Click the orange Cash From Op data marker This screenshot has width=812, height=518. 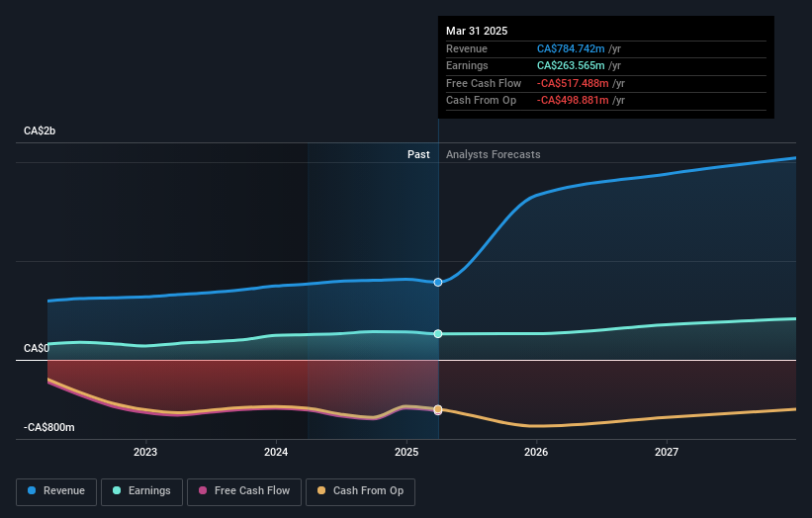coord(438,409)
